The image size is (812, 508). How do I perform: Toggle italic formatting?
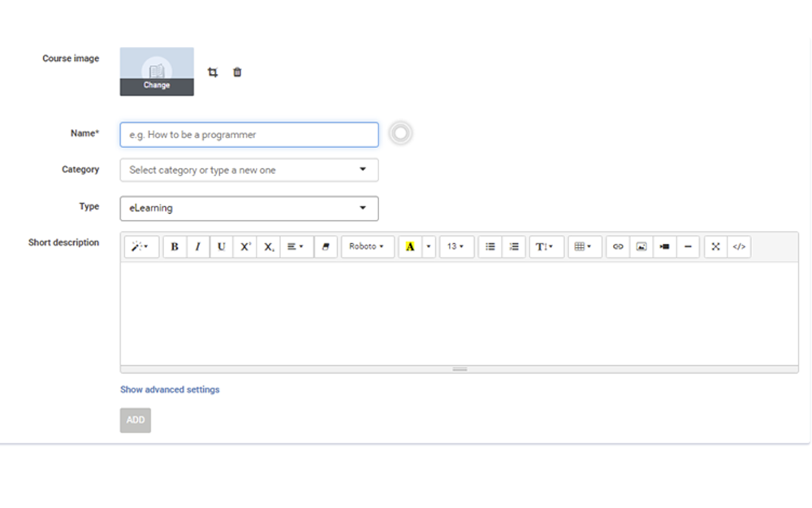point(198,247)
